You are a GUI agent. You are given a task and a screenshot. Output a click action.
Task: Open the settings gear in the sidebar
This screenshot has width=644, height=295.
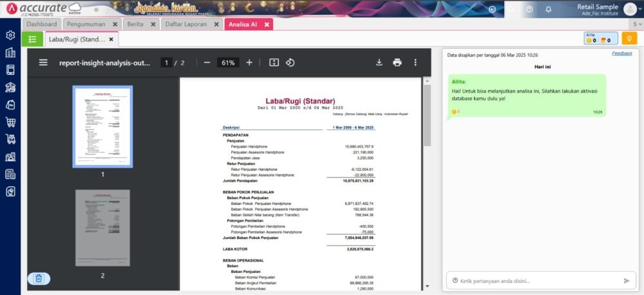click(10, 35)
